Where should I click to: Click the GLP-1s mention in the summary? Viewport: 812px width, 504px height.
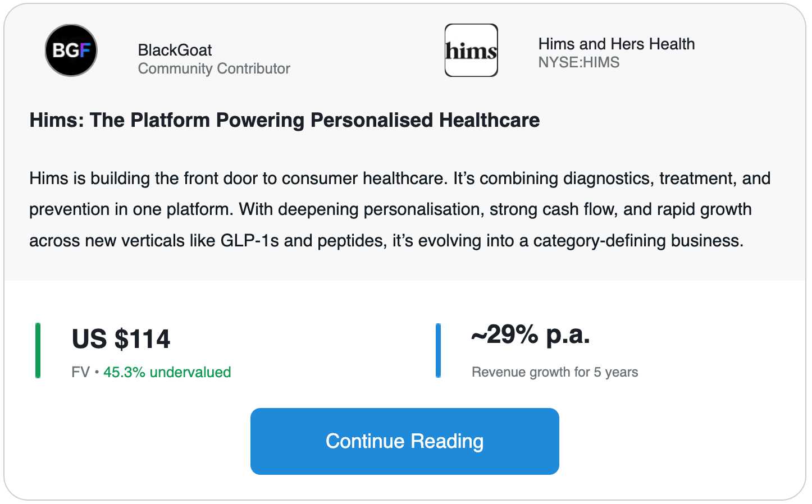pos(249,241)
